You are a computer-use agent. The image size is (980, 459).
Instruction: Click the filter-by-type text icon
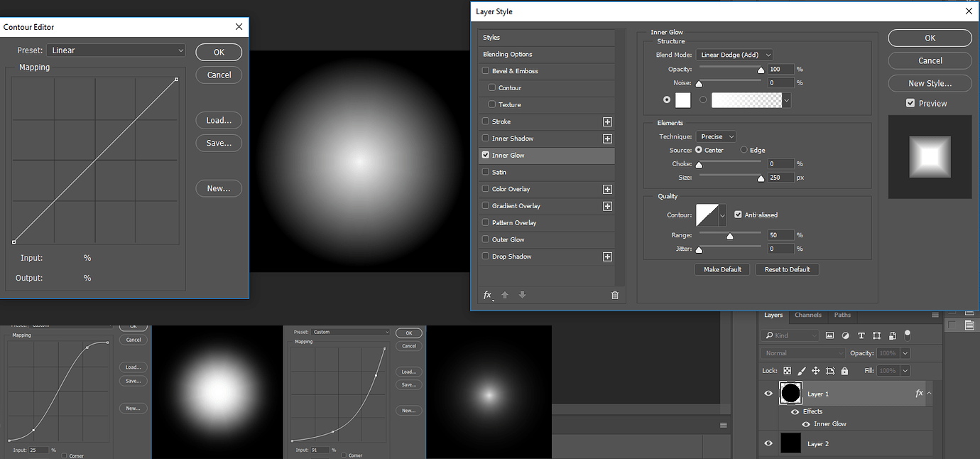[x=861, y=335]
